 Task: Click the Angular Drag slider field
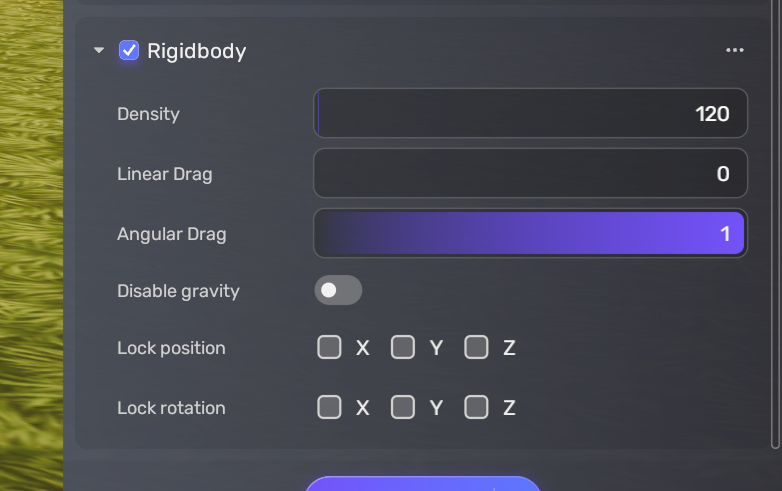pyautogui.click(x=530, y=234)
